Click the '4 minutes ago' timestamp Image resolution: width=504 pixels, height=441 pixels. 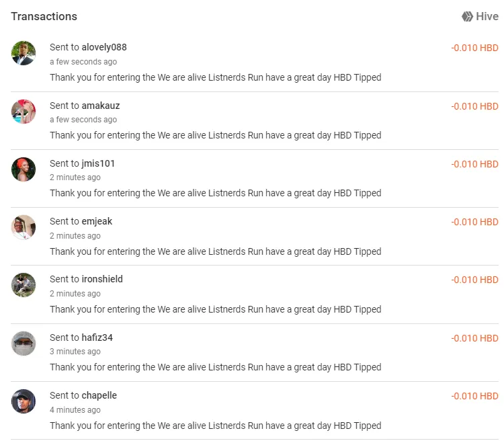75,410
